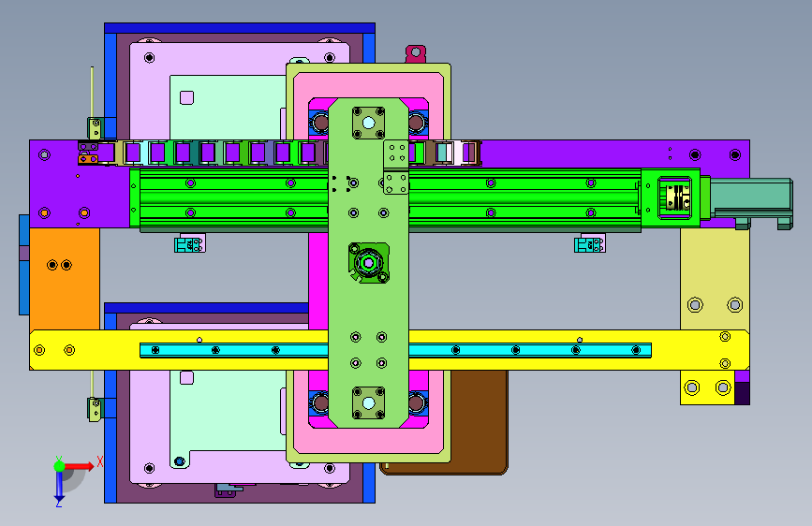Image resolution: width=812 pixels, height=526 pixels.
Task: Select the teal servo motor at the right end
Action: click(x=751, y=202)
